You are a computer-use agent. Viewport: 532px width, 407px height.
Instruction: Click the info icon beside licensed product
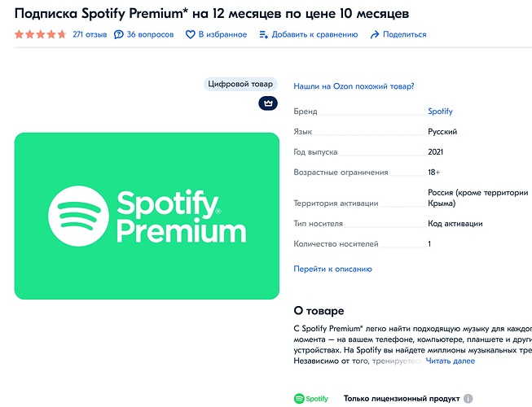tap(468, 399)
